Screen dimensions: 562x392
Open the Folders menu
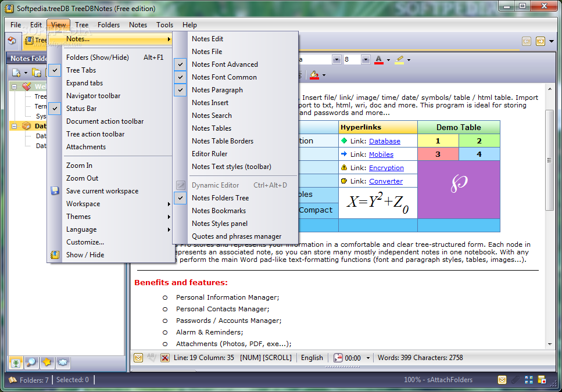[109, 25]
